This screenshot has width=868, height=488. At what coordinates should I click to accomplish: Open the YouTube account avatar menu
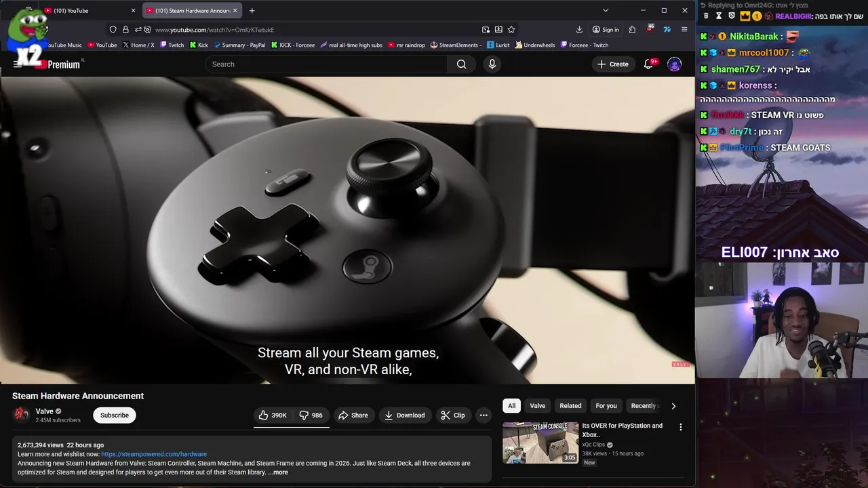click(x=674, y=64)
